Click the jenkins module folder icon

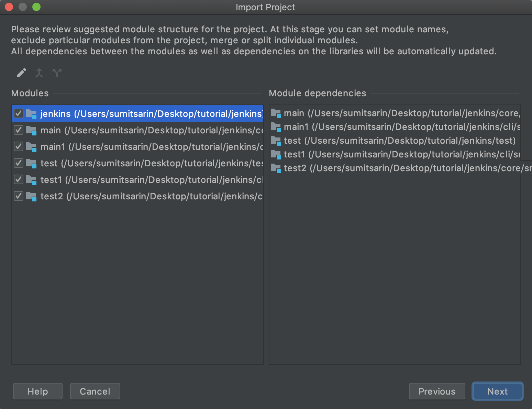click(x=31, y=114)
